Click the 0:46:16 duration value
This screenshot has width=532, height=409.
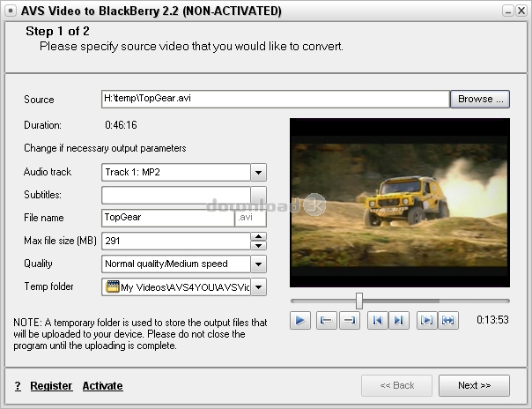coord(121,125)
